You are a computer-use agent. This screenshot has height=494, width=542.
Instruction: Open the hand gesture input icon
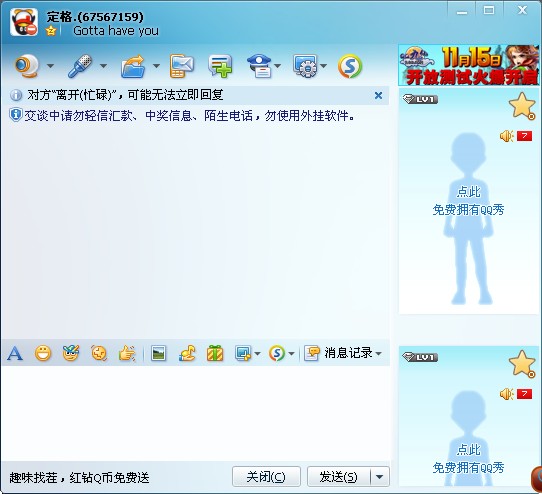coord(127,353)
